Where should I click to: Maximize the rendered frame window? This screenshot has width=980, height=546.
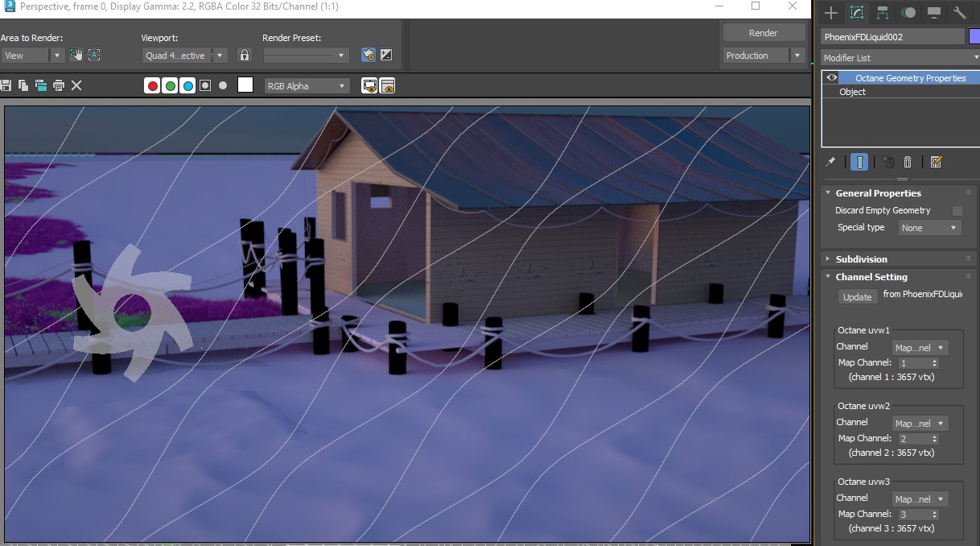click(756, 6)
